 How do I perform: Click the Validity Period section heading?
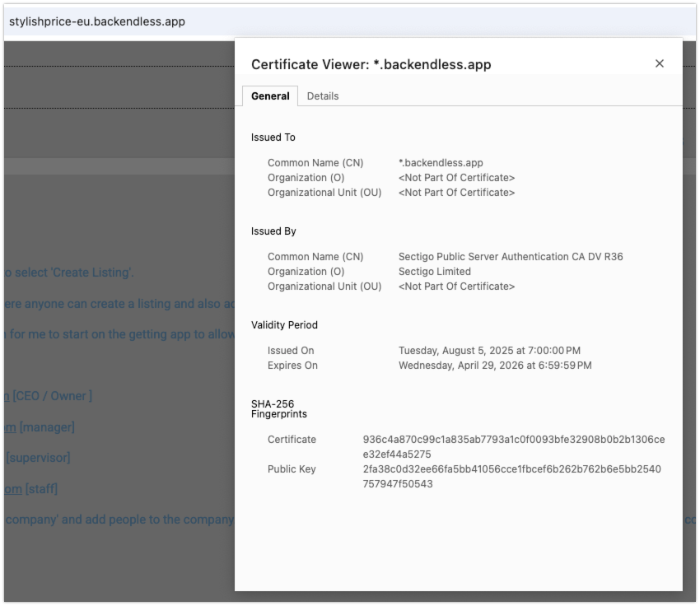[284, 325]
